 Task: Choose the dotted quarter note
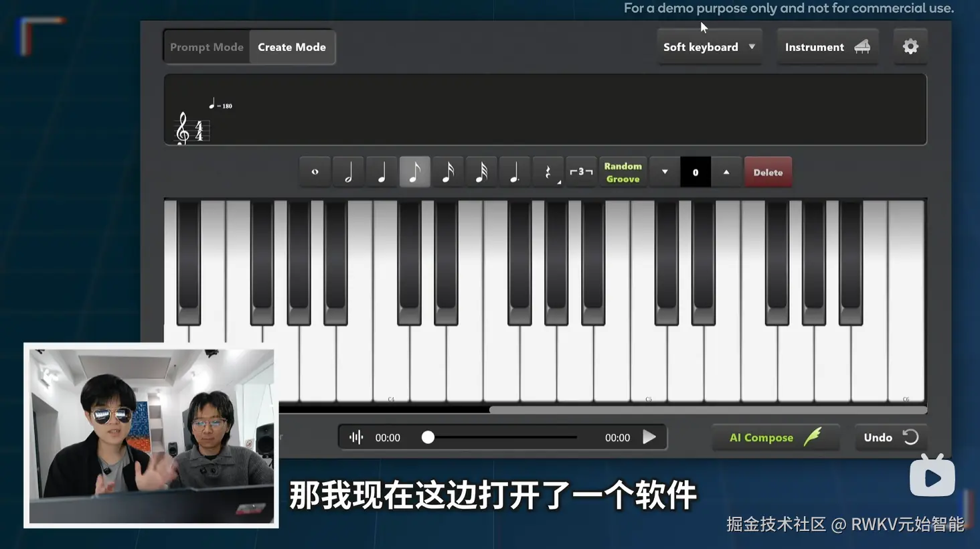pyautogui.click(x=515, y=171)
